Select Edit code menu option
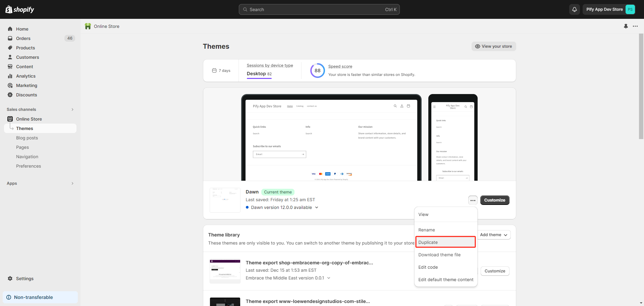Screen dimensions: 644x306 pos(446,267)
